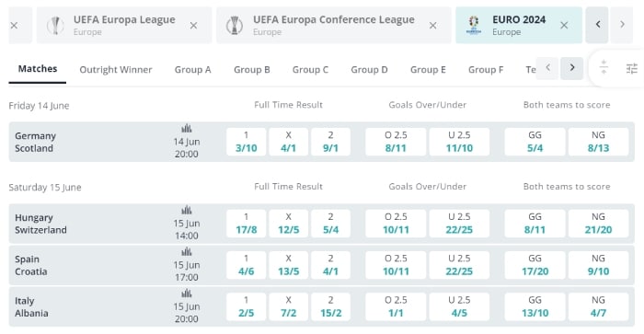Open stats icon for Hungary vs Switzerland
The height and width of the screenshot is (334, 644).
tap(187, 211)
